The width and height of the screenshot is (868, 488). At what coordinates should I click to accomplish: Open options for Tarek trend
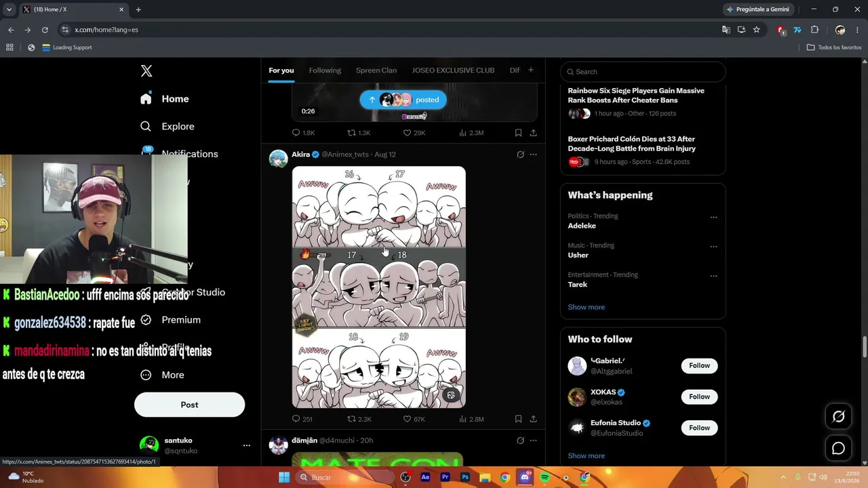click(713, 277)
